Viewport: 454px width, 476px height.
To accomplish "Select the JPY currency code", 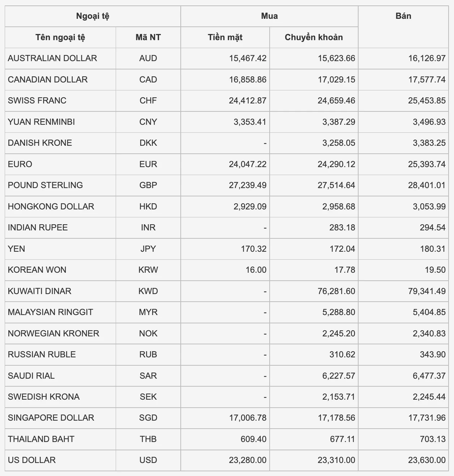I will click(x=148, y=249).
